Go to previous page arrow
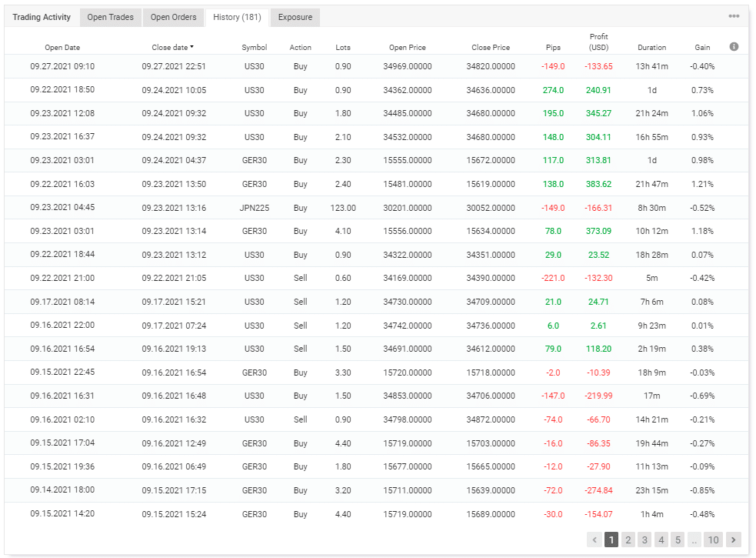756x558 pixels. pos(594,540)
